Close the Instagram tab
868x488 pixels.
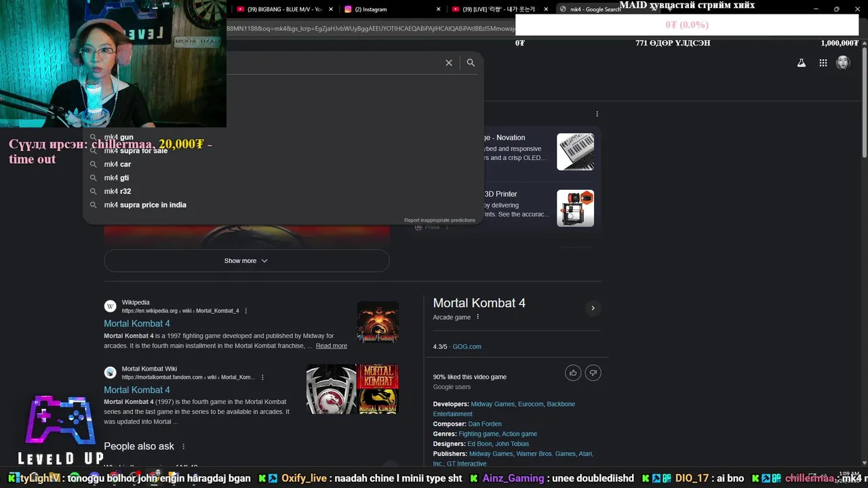[438, 9]
